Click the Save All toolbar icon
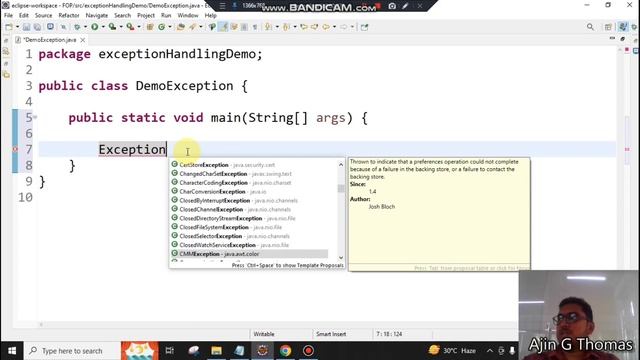The height and width of the screenshot is (360, 640). click(x=37, y=27)
